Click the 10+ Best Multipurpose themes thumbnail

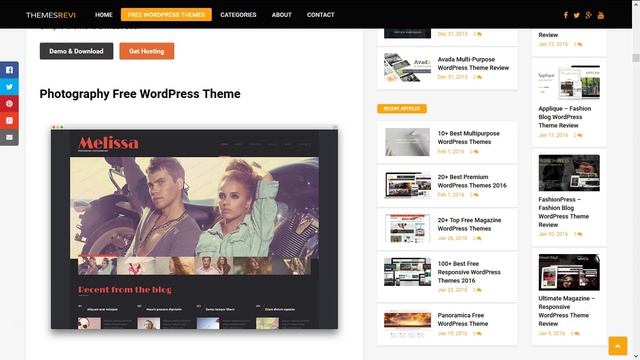click(x=407, y=142)
